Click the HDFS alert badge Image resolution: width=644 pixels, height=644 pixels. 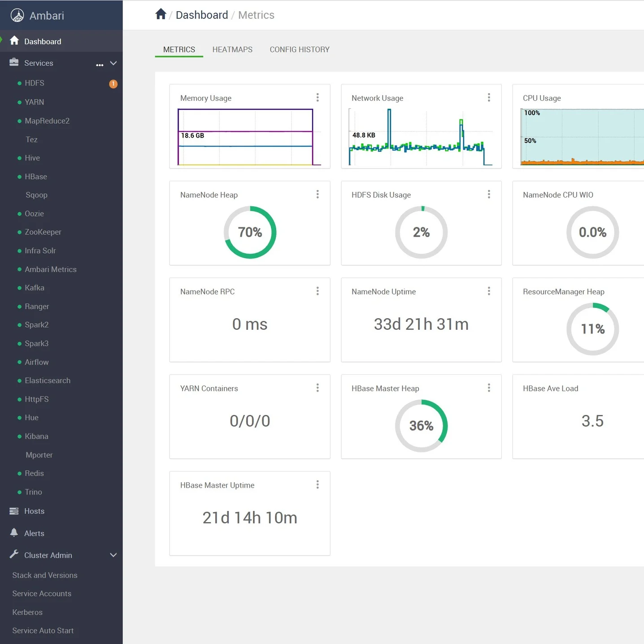(x=113, y=84)
